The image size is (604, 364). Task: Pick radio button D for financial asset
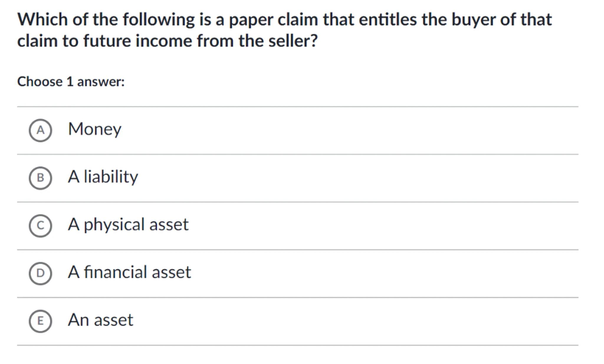coord(40,273)
